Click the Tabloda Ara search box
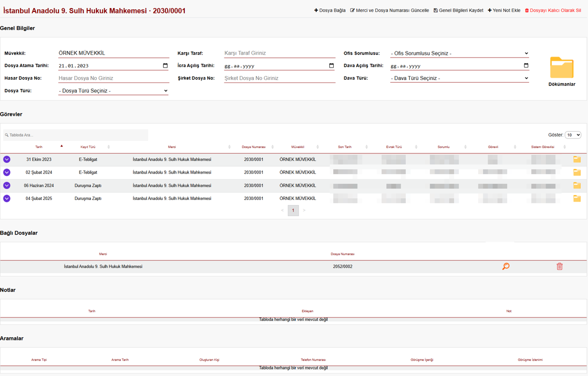 tap(76, 135)
